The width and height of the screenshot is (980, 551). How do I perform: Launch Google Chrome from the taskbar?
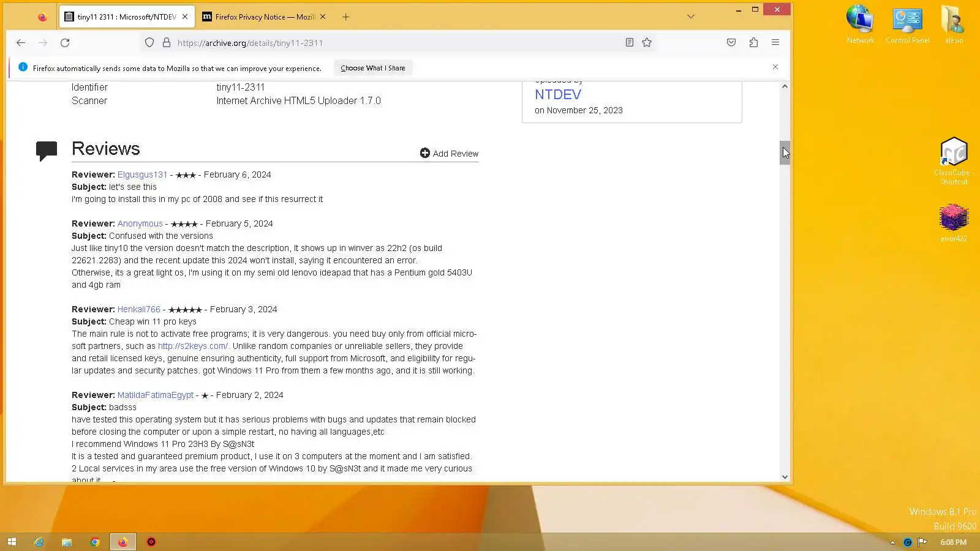[95, 542]
